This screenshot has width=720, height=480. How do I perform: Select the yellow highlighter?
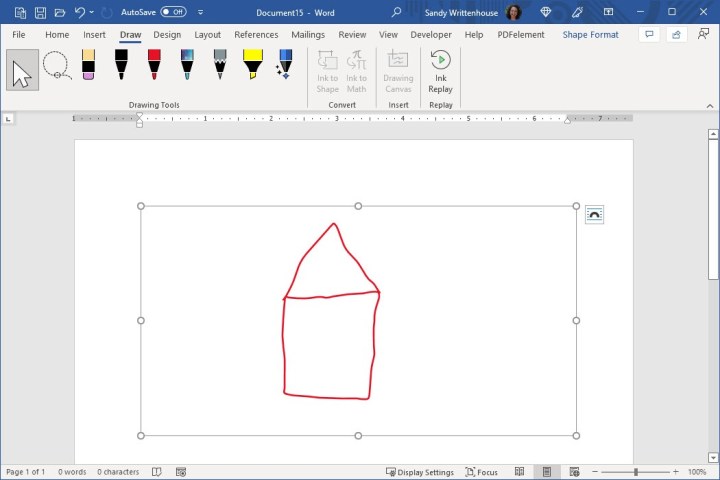click(x=253, y=65)
